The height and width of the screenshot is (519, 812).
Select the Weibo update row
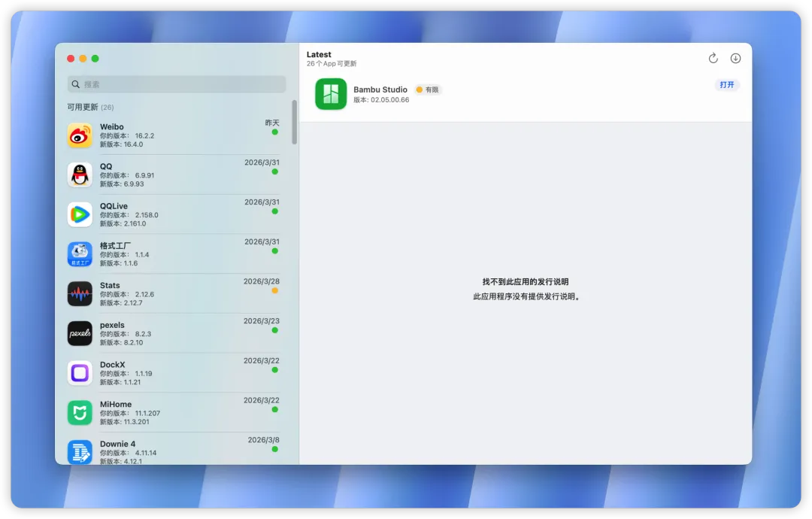[174, 135]
